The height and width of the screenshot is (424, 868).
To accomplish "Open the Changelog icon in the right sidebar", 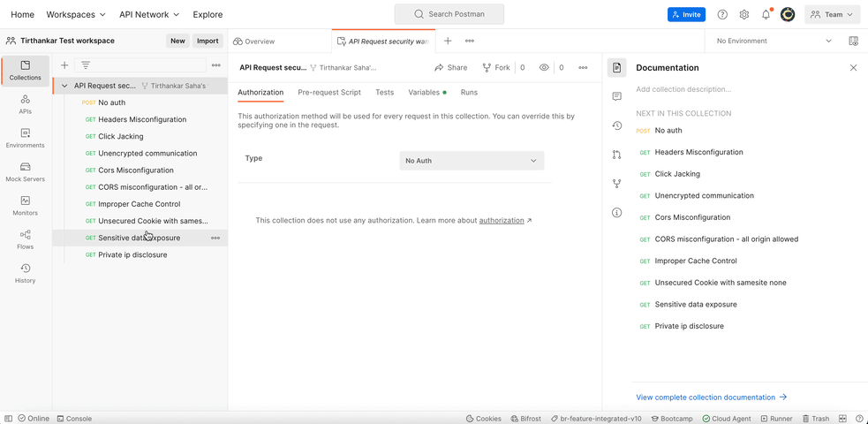I will click(617, 125).
